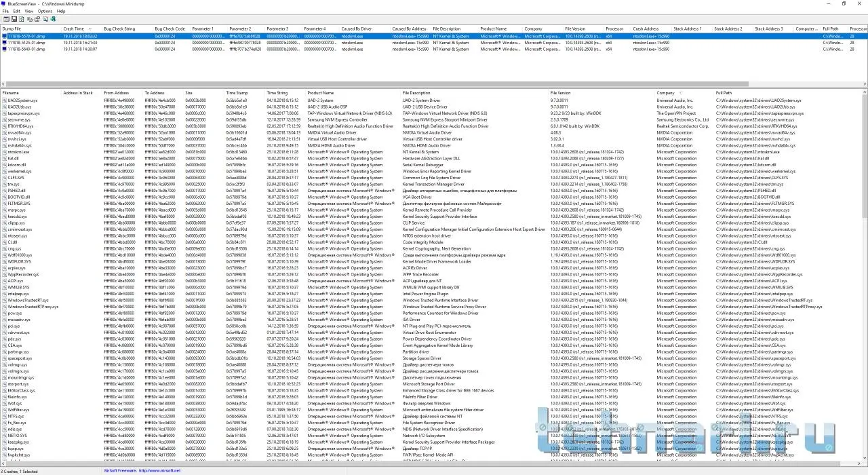Click the dump icon of 111918-5125-01.dmp
Viewport: 868px width, 475px height.
(x=4, y=43)
